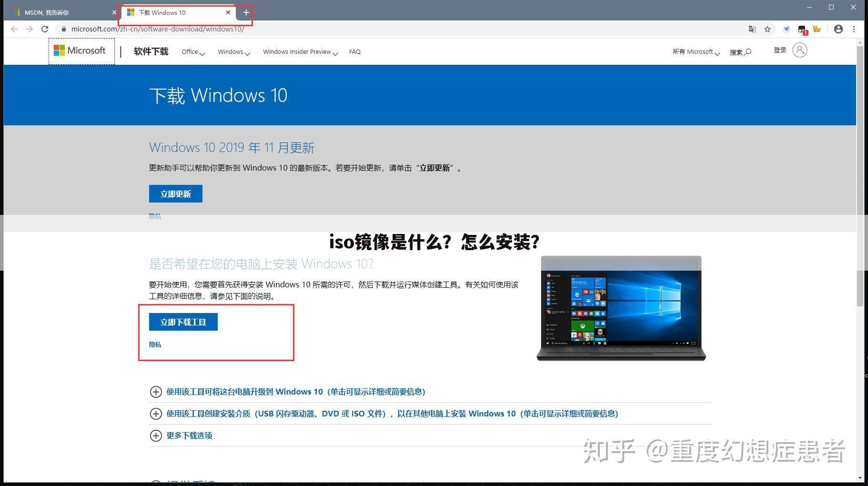Open a new tab with the plus button
This screenshot has height=486, width=868.
point(246,12)
